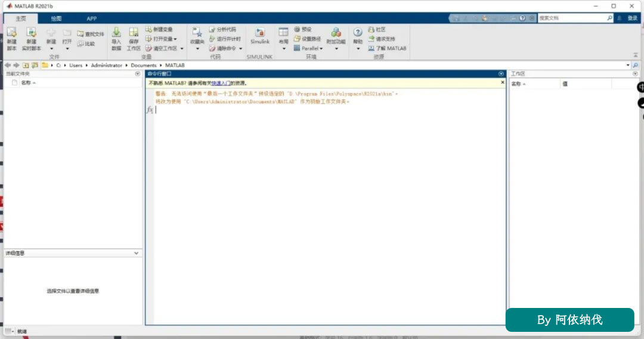Viewport: 644px width, 339px height.
Task: Click the 新建实时脚本 (New Live Script) icon
Action: pyautogui.click(x=31, y=33)
